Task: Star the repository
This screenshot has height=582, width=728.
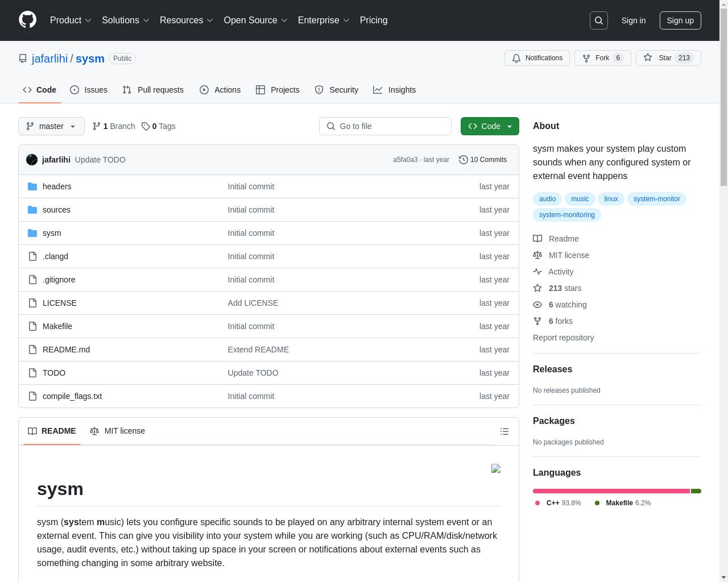Action: point(668,58)
